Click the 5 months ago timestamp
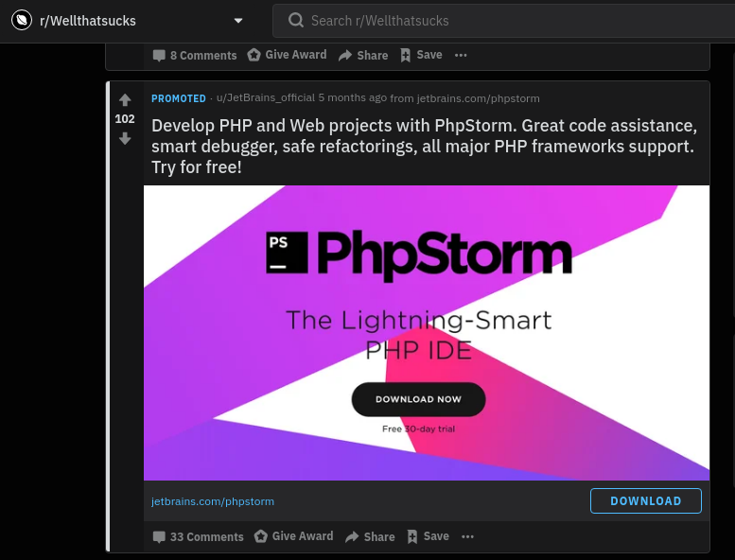The height and width of the screenshot is (560, 735). pyautogui.click(x=353, y=98)
